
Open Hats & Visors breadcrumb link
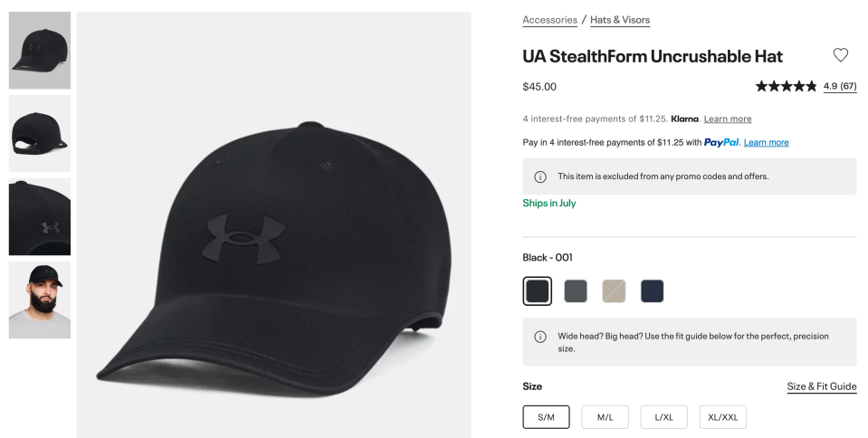pos(620,20)
